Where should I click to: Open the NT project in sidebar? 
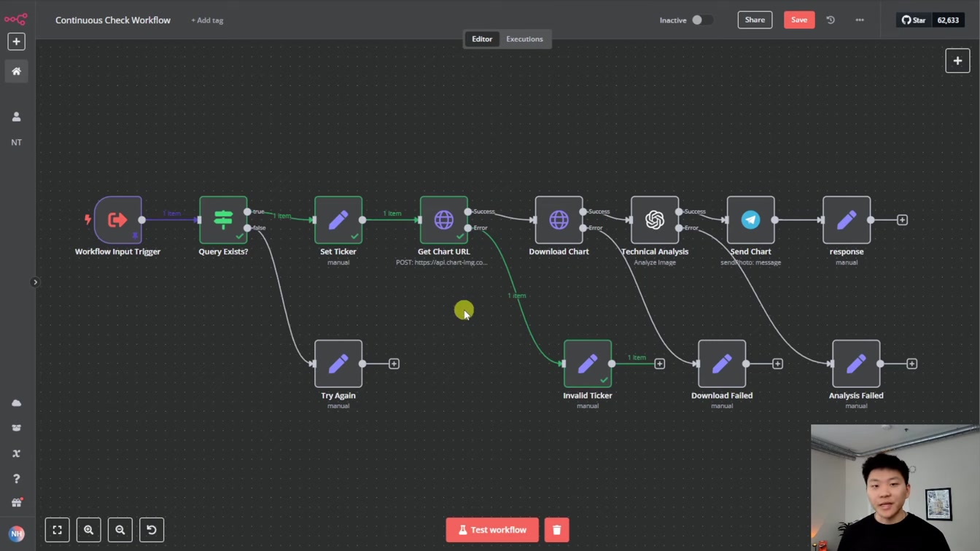point(16,142)
